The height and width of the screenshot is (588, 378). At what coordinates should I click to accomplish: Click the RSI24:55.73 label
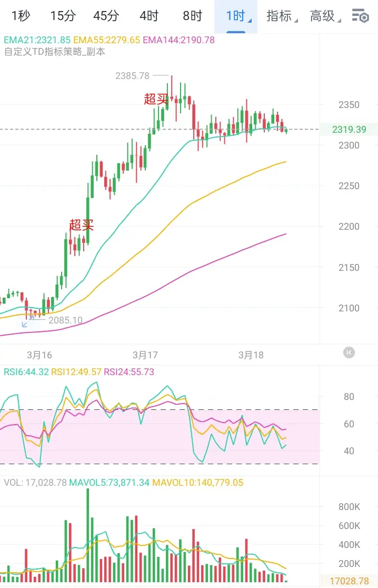[129, 372]
